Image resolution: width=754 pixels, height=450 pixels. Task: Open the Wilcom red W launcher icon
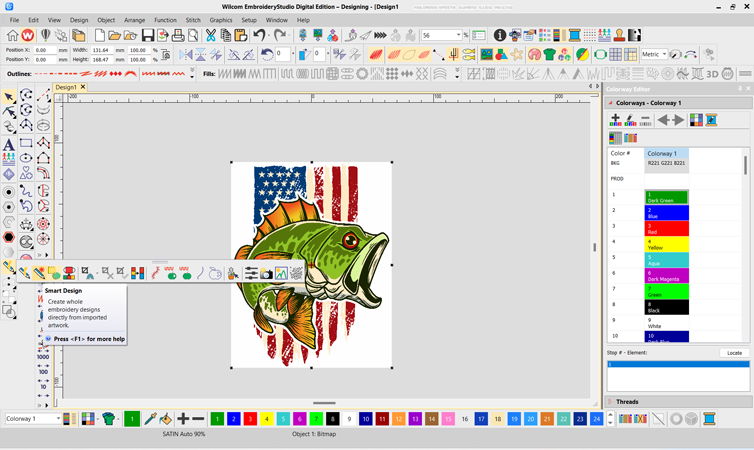[27, 35]
